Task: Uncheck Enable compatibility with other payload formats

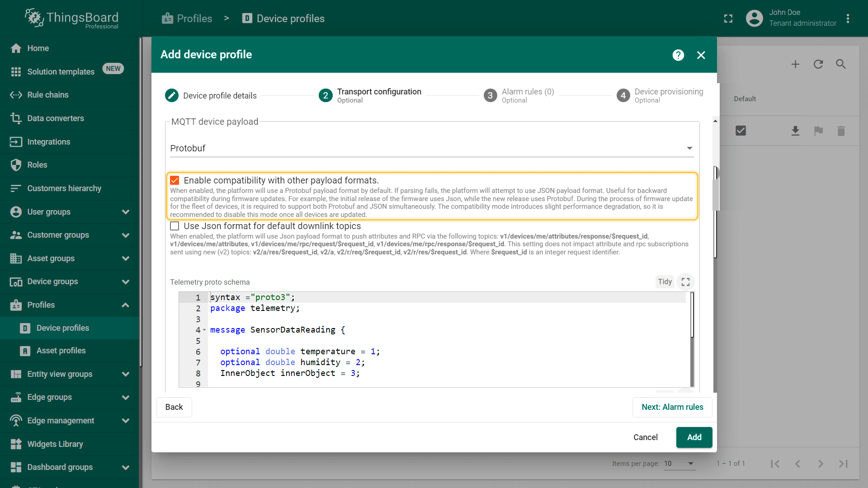Action: click(x=175, y=181)
